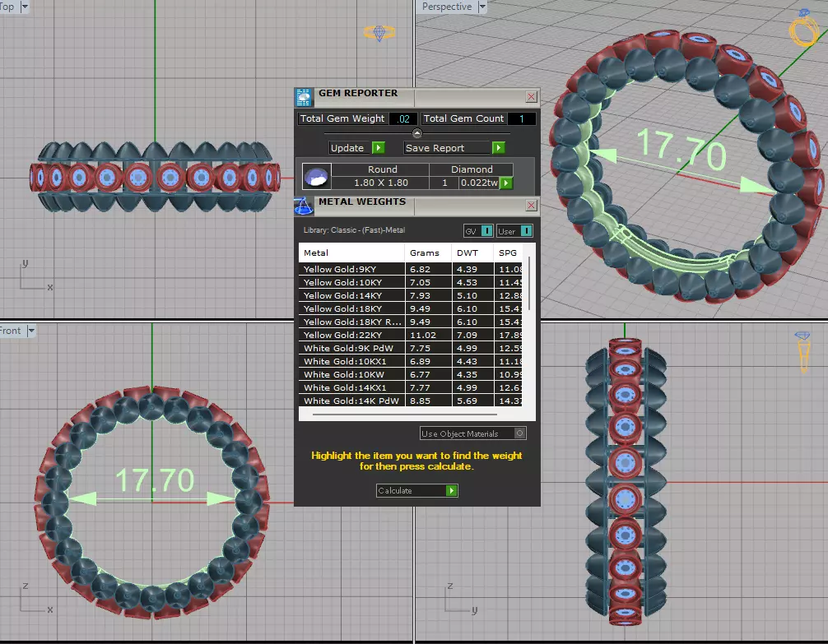Click the Metal column header
The height and width of the screenshot is (644, 828).
point(351,253)
